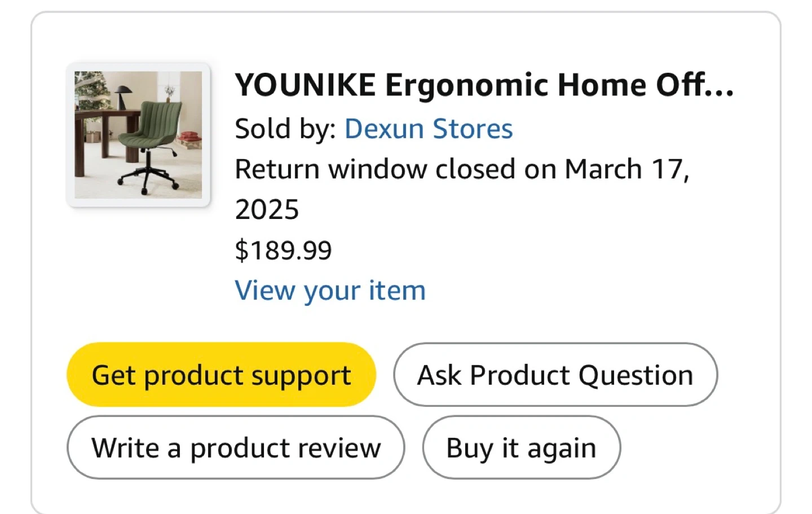Click the return window closed date text
The width and height of the screenshot is (812, 514).
461,170
